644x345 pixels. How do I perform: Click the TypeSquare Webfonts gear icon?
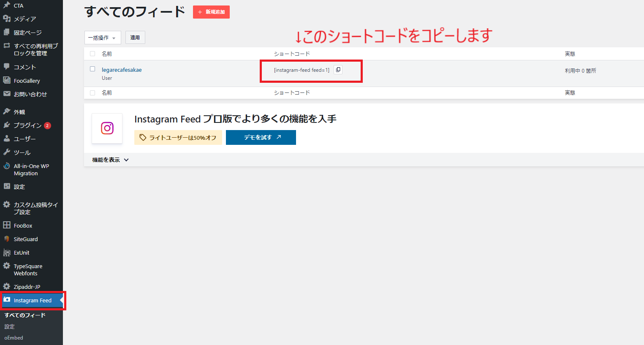7,266
